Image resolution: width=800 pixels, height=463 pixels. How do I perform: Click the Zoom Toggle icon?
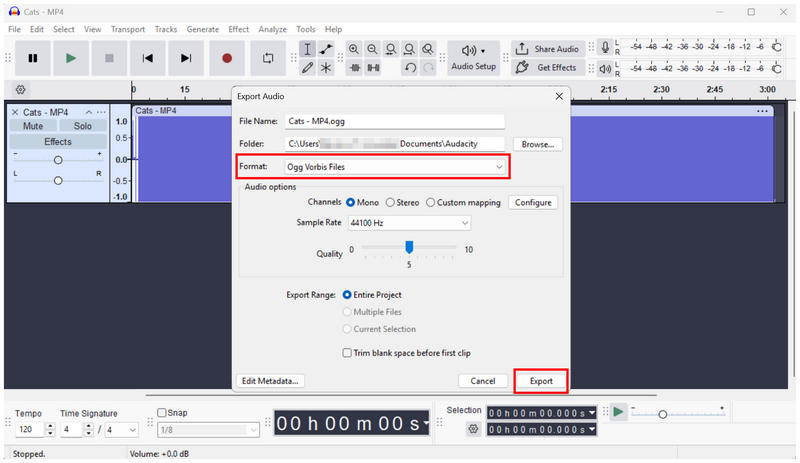point(428,49)
